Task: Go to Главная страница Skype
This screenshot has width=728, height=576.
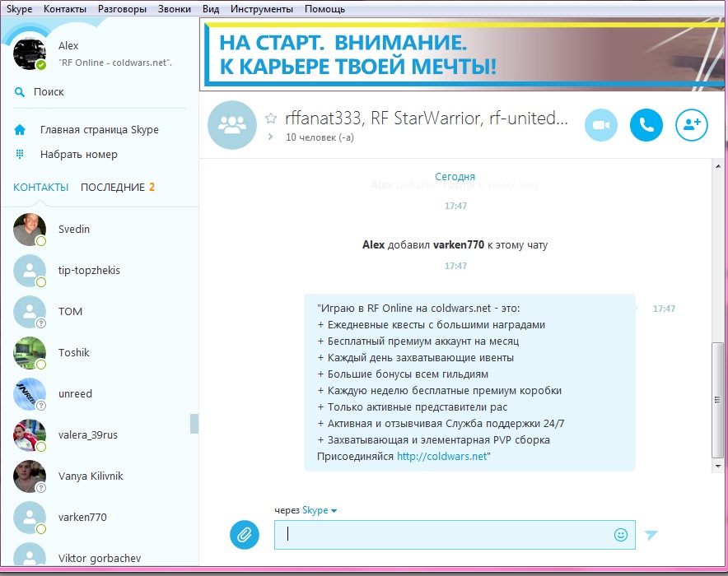Action: coord(100,130)
